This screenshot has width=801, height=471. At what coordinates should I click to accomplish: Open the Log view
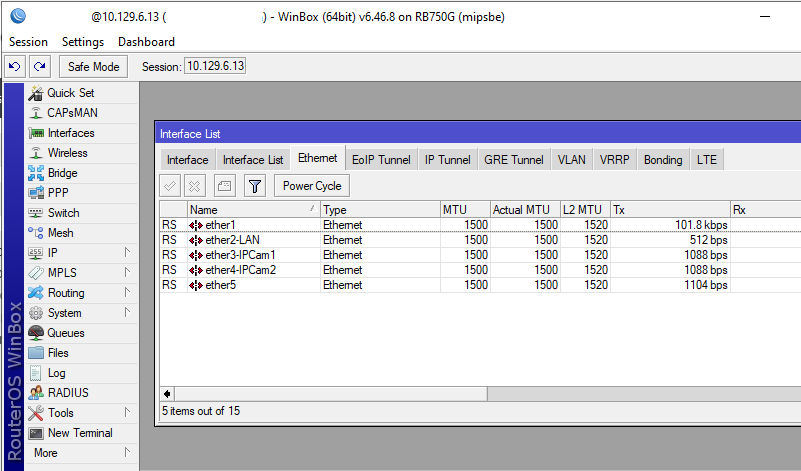pyautogui.click(x=82, y=373)
